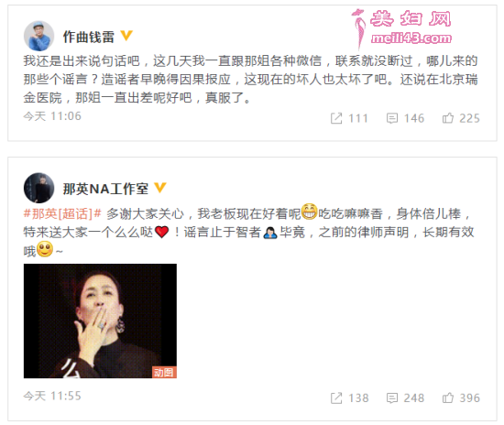Like the post with 225 likes
504x425 pixels.
point(461,118)
